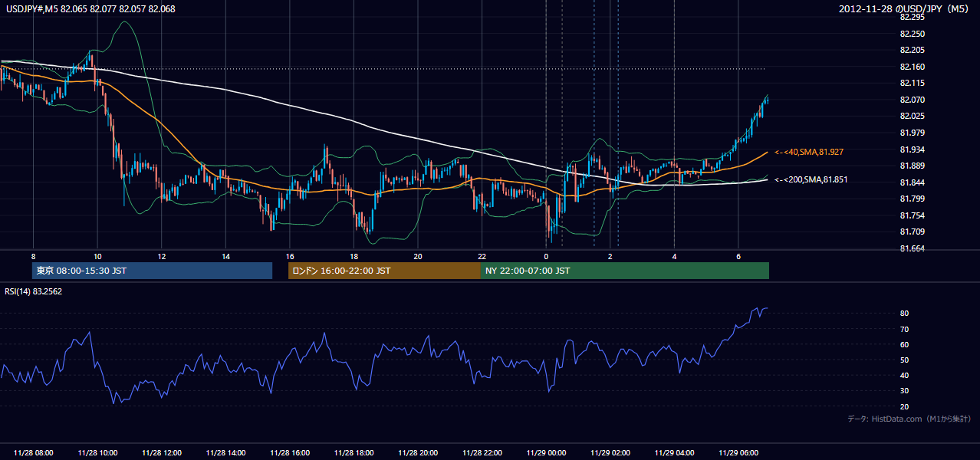This screenshot has width=980, height=460.
Task: Click the date label 11/28 10:00
Action: [97, 453]
